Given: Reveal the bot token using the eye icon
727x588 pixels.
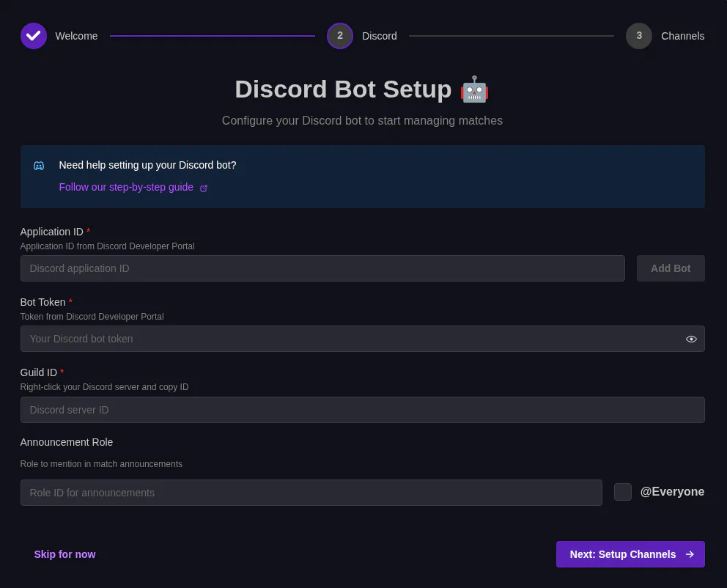Looking at the screenshot, I should coord(691,339).
